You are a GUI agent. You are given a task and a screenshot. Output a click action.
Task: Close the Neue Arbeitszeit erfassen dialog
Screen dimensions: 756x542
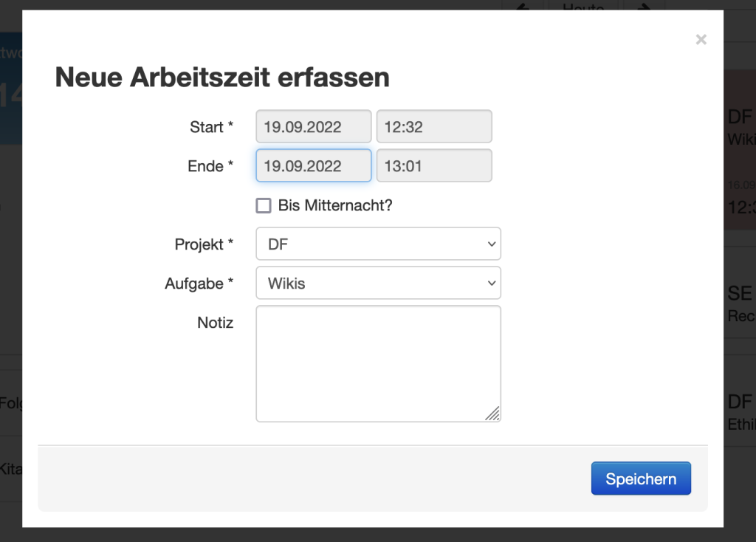[701, 40]
